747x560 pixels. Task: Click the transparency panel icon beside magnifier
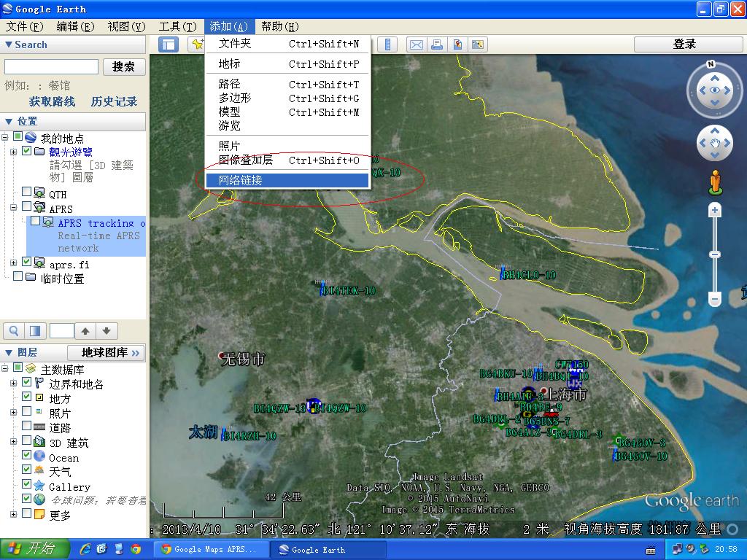click(35, 331)
